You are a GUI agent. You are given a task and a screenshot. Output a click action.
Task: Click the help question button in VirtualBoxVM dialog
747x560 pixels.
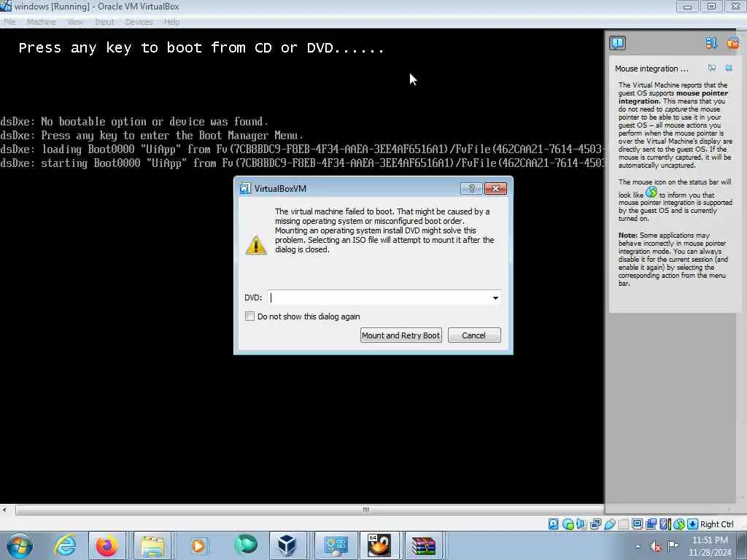click(x=472, y=189)
